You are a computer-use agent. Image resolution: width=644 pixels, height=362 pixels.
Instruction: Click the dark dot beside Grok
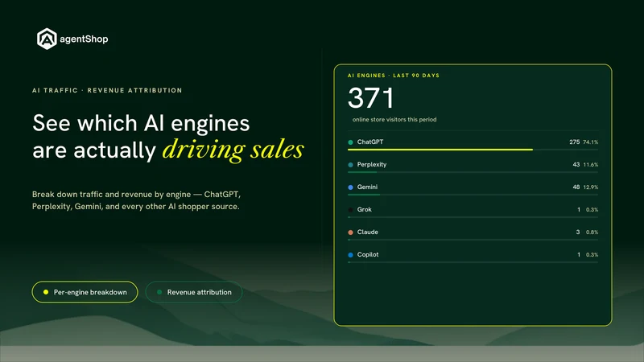click(x=350, y=210)
